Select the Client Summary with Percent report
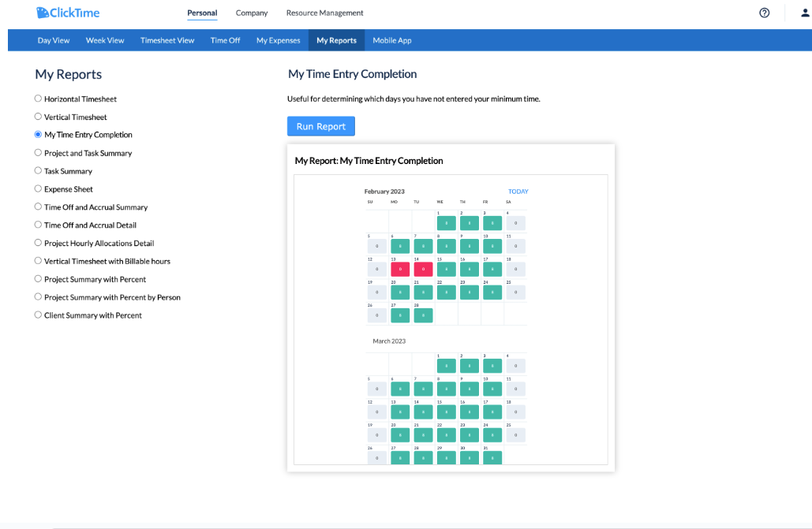This screenshot has height=529, width=812. (x=37, y=315)
